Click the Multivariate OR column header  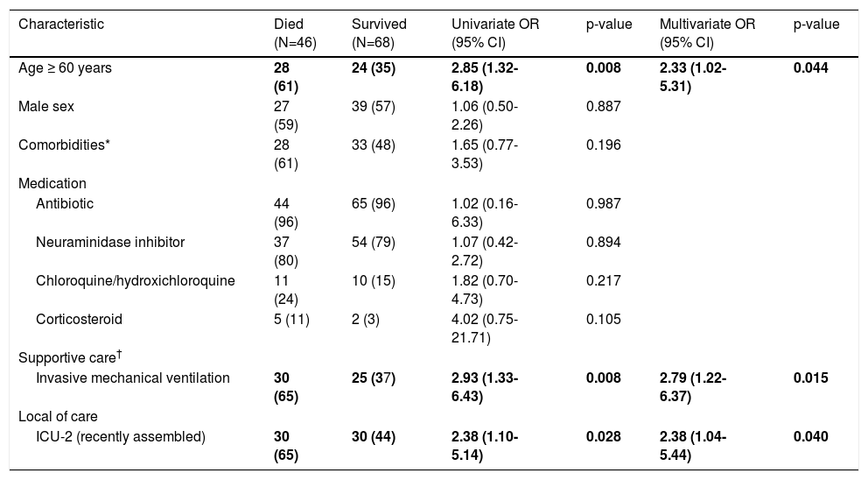tap(705, 32)
